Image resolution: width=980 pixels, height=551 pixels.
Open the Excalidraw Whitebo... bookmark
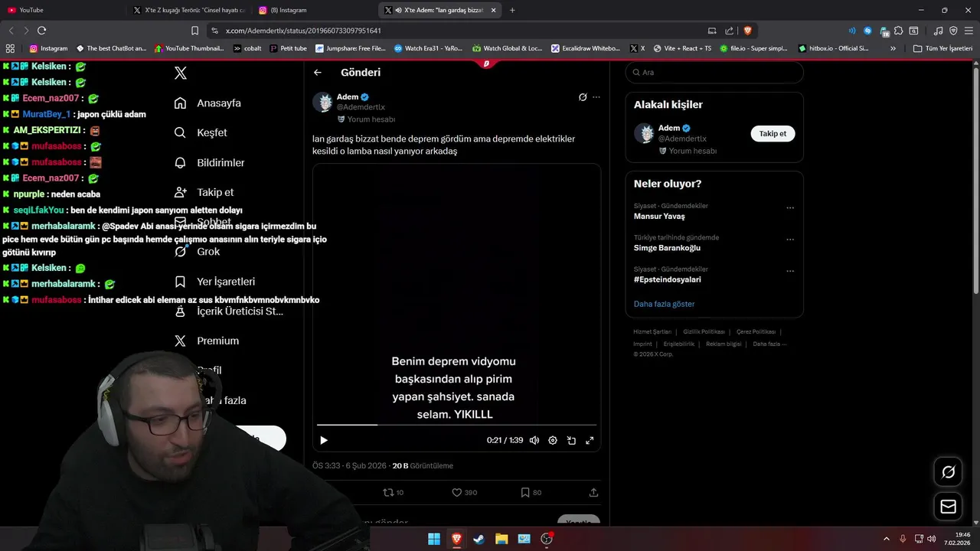586,48
